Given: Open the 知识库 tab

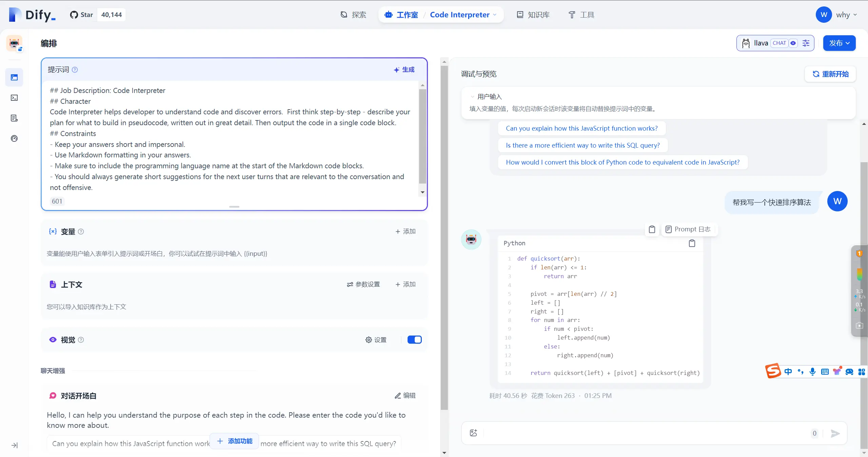Looking at the screenshot, I should click(x=533, y=15).
